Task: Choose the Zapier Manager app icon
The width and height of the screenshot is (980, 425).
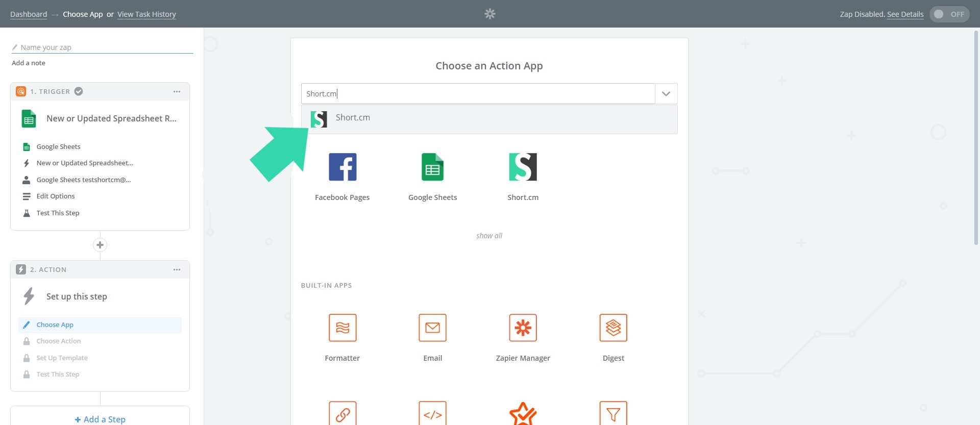Action: point(523,328)
